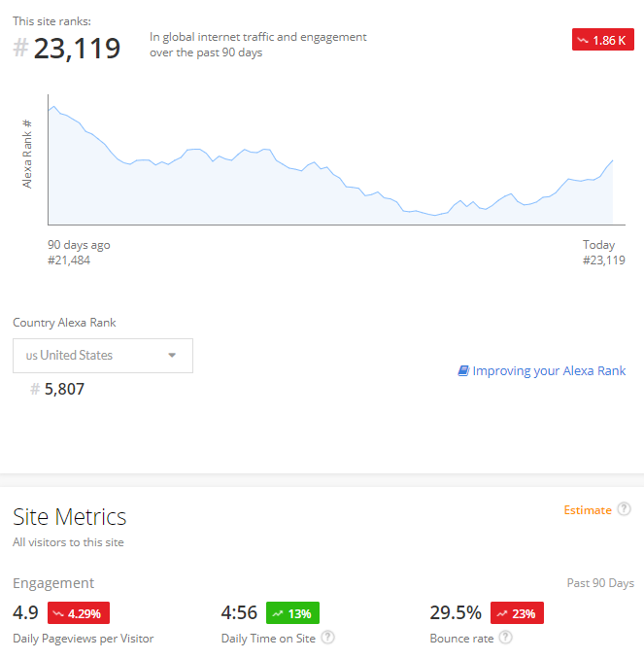This screenshot has height=659, width=644.
Task: Click the Site Metrics heading
Action: pyautogui.click(x=70, y=516)
